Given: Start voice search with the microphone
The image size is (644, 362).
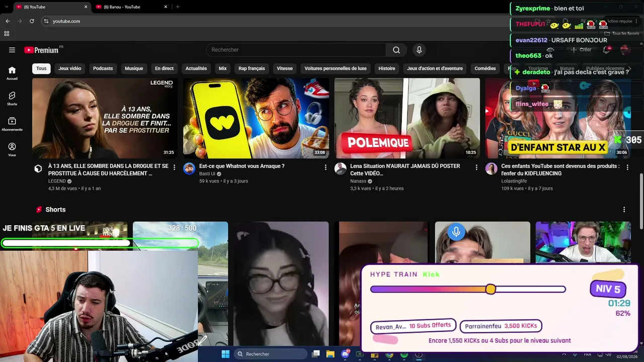Looking at the screenshot, I should pos(419,50).
